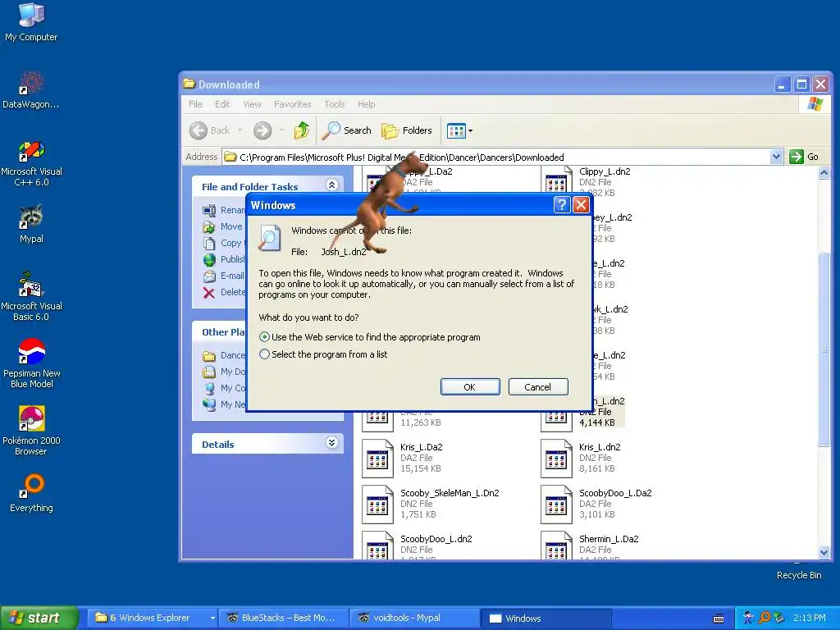This screenshot has height=630, width=840.
Task: Open the My Computer desktop icon
Action: pos(31,21)
